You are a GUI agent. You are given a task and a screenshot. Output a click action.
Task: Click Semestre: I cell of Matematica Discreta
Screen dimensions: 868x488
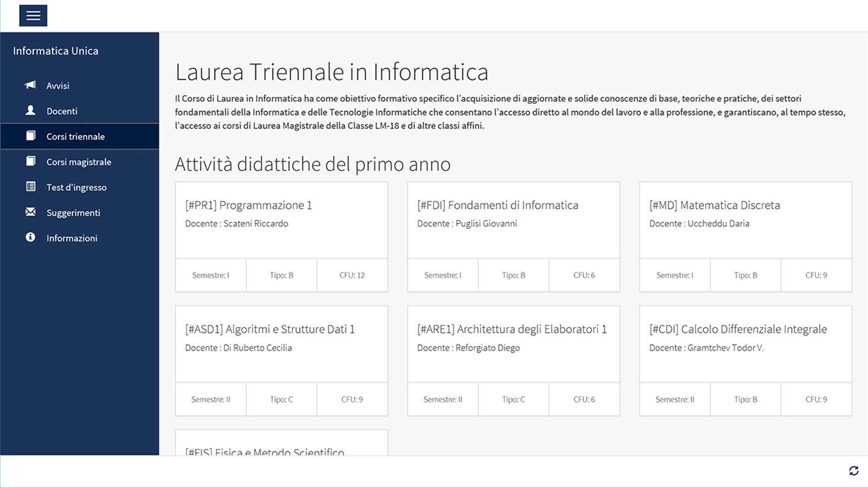675,275
